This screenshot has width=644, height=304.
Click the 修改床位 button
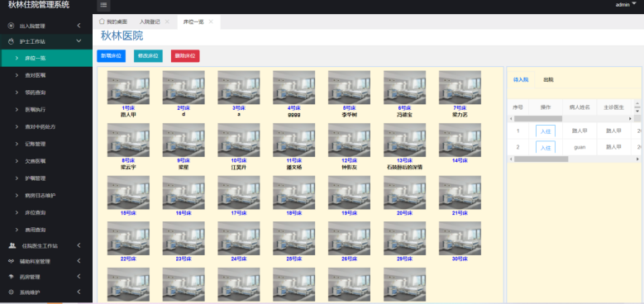(148, 56)
